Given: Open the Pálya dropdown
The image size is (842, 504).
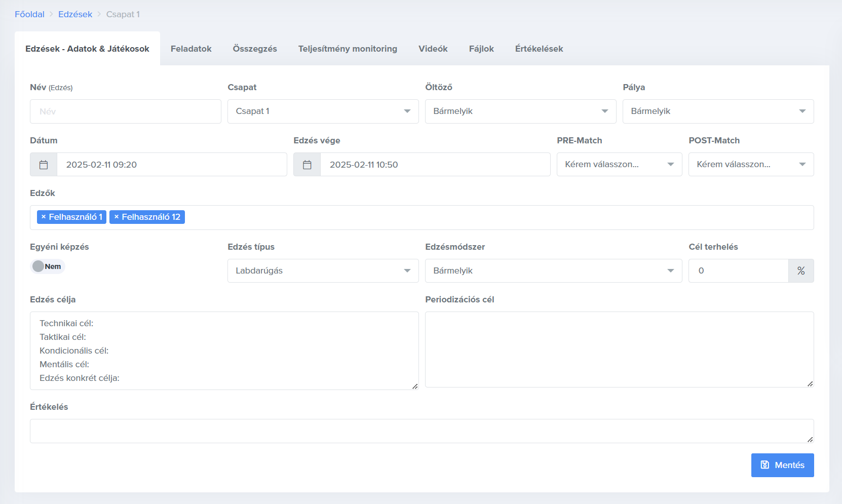Looking at the screenshot, I should pyautogui.click(x=718, y=111).
